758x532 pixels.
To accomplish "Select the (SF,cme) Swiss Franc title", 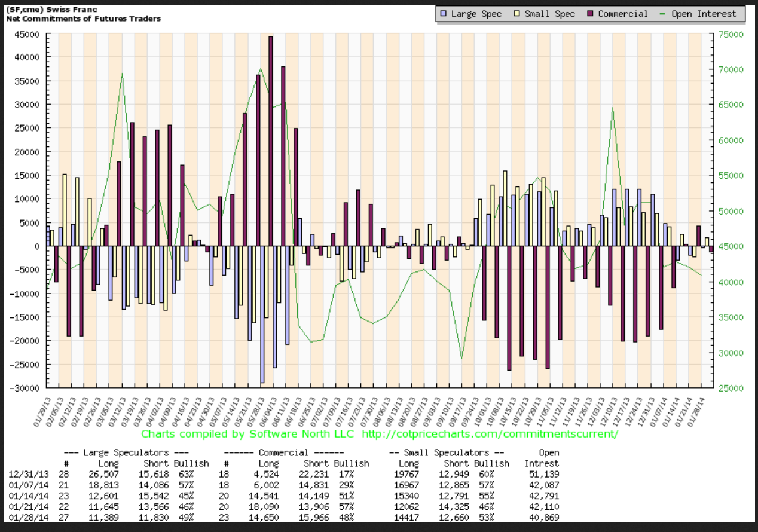I will [51, 9].
